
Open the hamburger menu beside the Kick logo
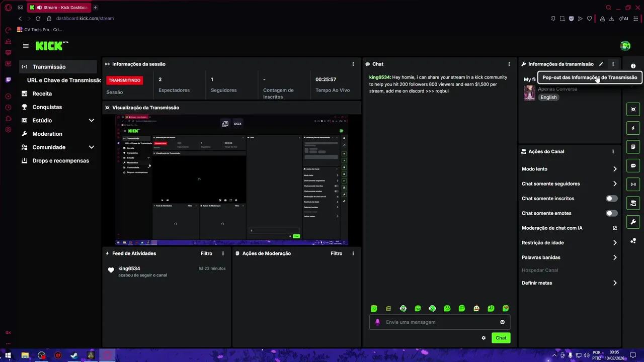26,46
